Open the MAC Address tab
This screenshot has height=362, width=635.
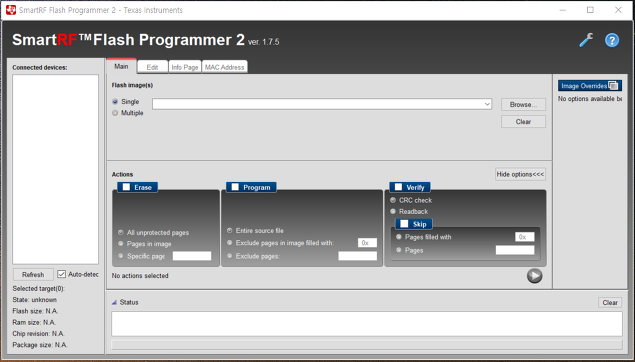(x=224, y=67)
